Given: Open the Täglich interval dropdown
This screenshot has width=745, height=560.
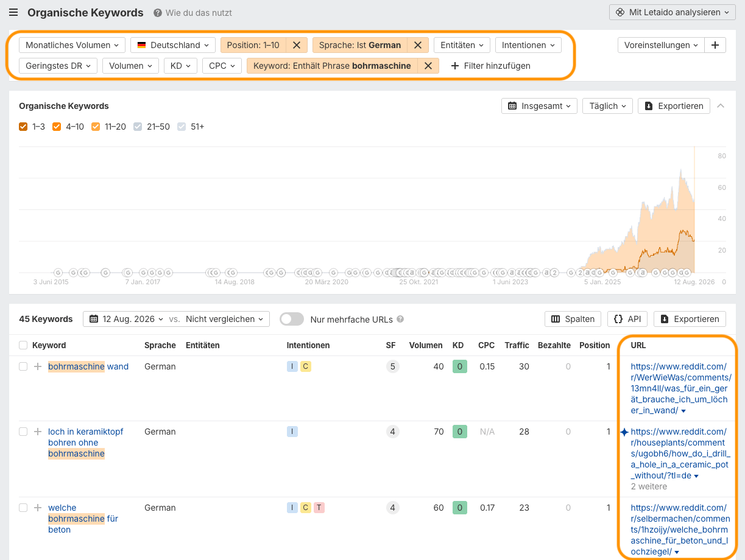Looking at the screenshot, I should [607, 106].
